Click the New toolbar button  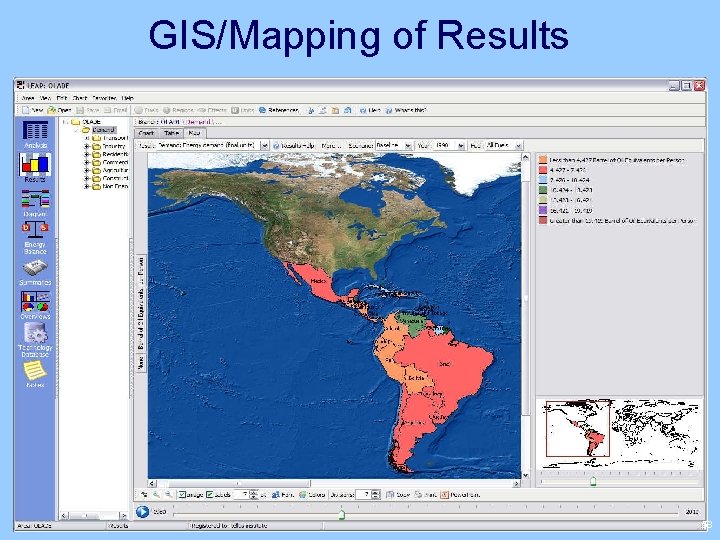tap(32, 110)
